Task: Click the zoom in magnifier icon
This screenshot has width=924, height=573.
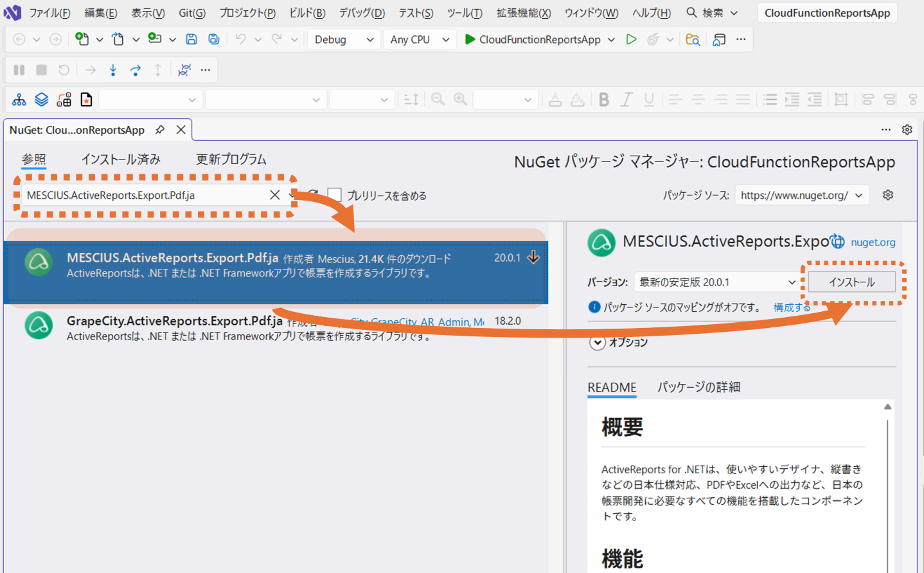Action: 461,100
